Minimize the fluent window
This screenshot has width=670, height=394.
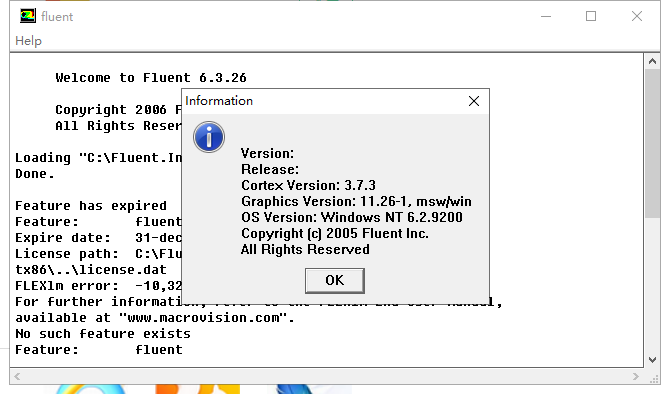pos(546,17)
